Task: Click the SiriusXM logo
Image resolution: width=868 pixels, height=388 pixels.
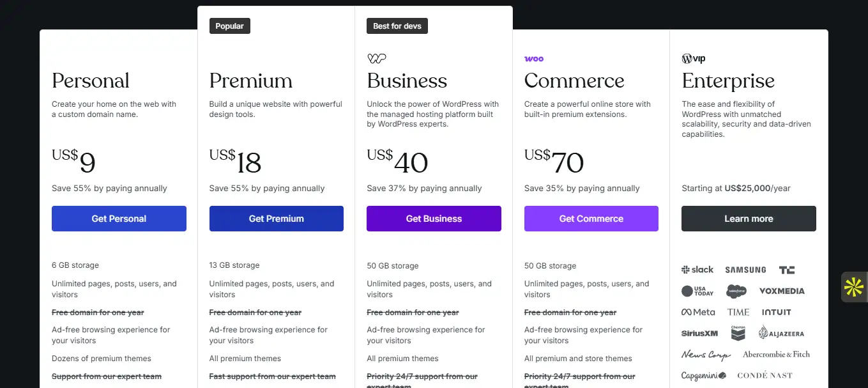Action: tap(699, 333)
